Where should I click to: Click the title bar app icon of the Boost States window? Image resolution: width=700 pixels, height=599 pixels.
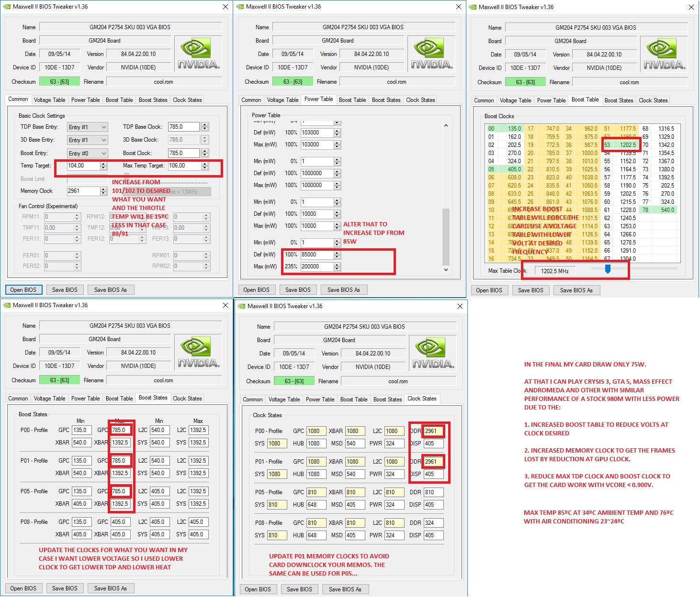pos(7,305)
